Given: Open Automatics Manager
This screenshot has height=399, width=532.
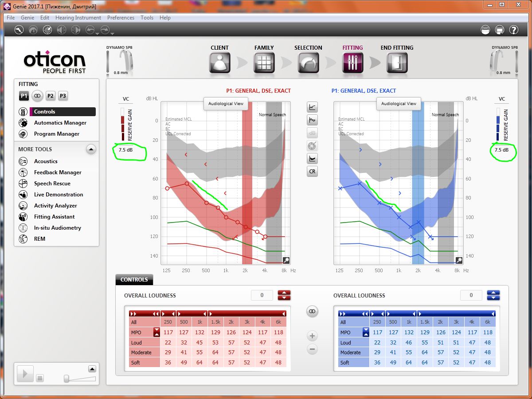Looking at the screenshot, I should pyautogui.click(x=60, y=123).
